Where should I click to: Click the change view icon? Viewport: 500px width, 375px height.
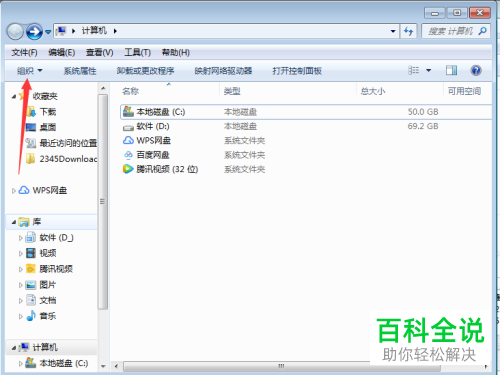[x=414, y=70]
